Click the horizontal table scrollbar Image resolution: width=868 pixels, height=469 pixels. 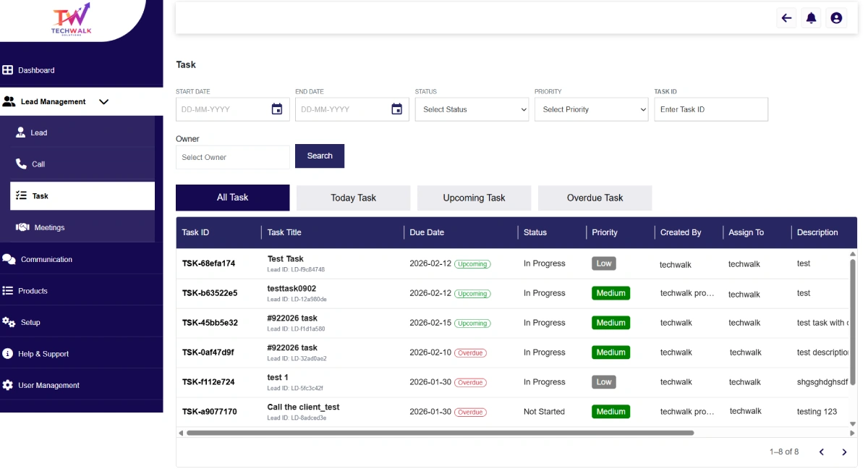[x=440, y=433]
